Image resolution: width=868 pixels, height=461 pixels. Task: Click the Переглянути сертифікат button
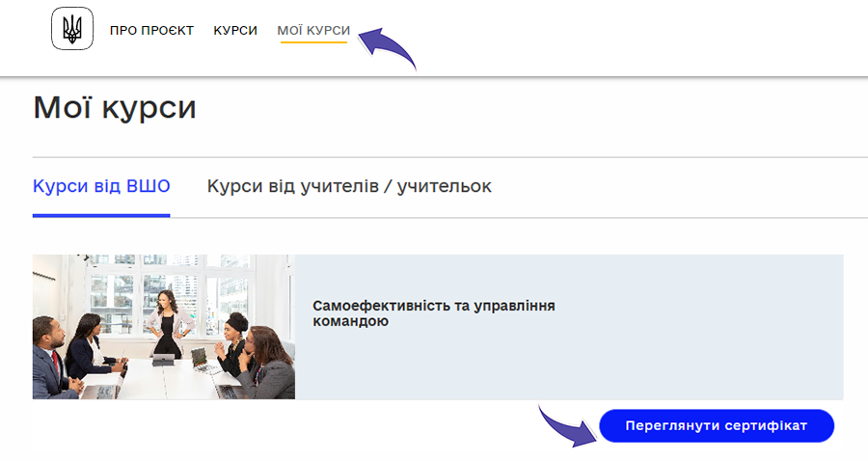coord(717,425)
